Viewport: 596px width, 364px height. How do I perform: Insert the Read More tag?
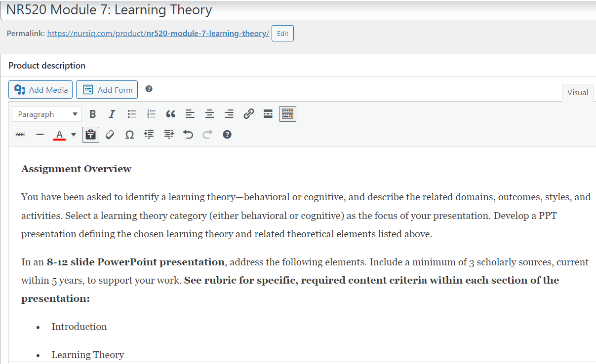[x=268, y=113]
